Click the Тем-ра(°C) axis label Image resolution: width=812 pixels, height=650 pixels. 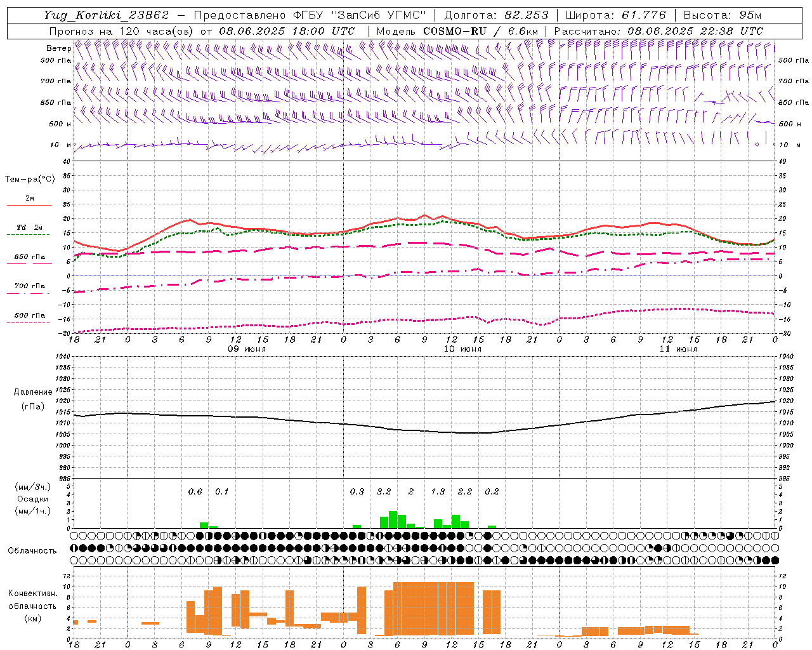coord(30,180)
